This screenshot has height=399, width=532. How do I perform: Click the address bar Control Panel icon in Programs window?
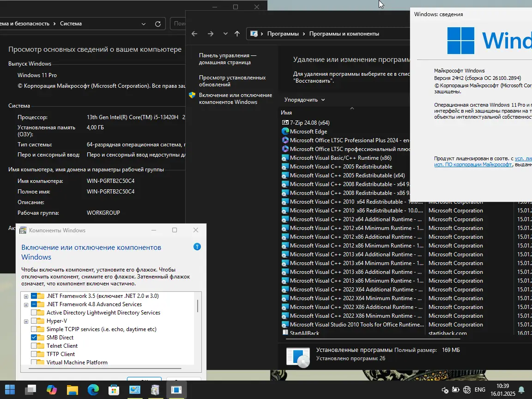254,34
